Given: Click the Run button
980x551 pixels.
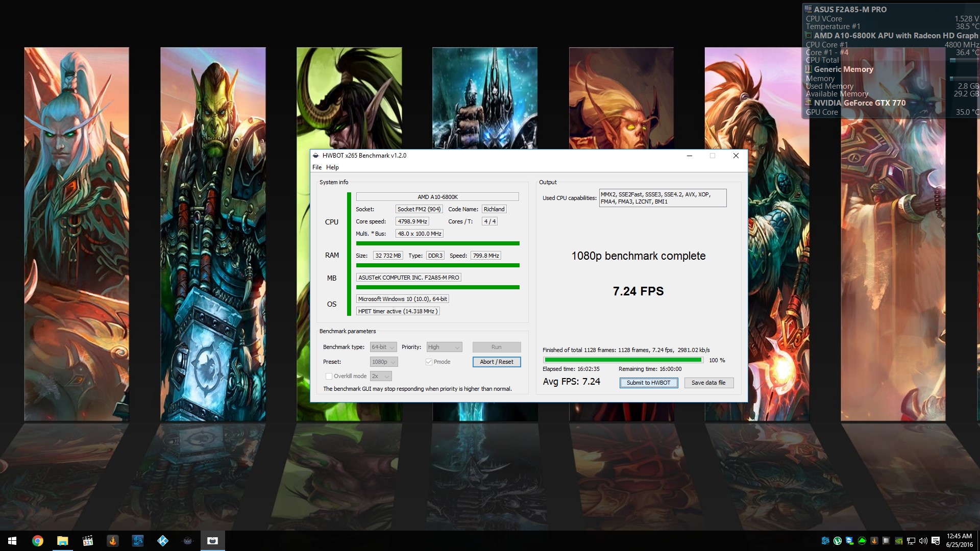Looking at the screenshot, I should 497,347.
